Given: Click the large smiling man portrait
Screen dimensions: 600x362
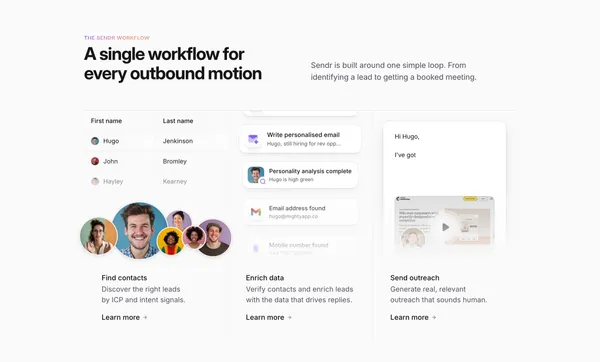Looking at the screenshot, I should click(x=140, y=231).
